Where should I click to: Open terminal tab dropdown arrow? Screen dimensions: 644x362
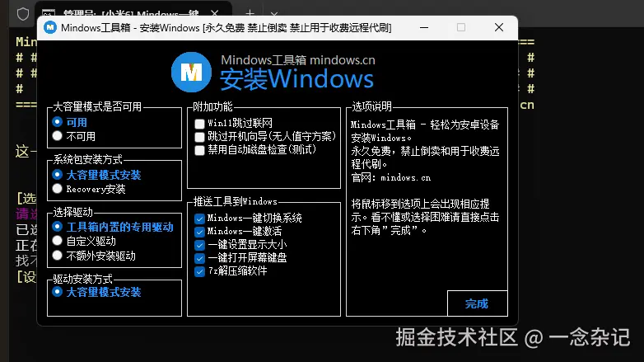[x=274, y=14]
